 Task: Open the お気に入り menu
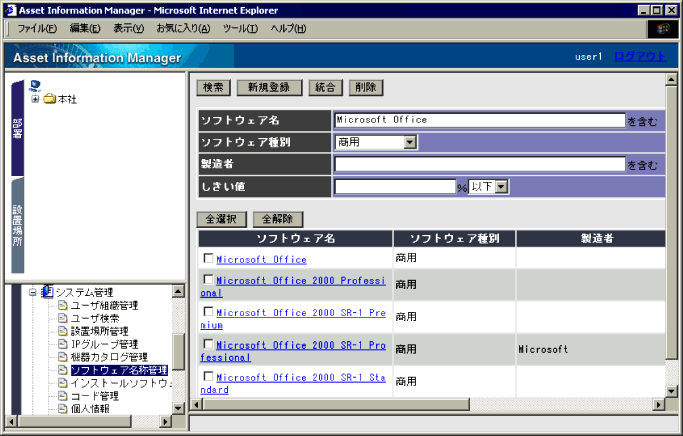point(183,29)
